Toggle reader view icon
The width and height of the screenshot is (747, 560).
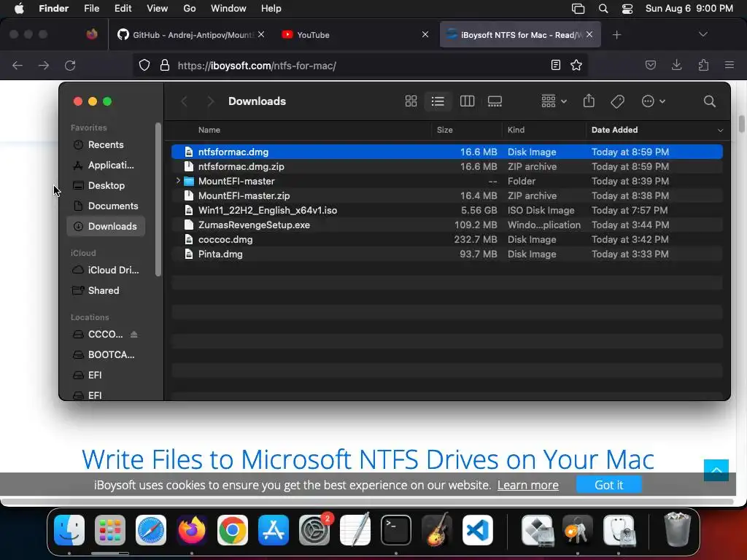coord(555,65)
